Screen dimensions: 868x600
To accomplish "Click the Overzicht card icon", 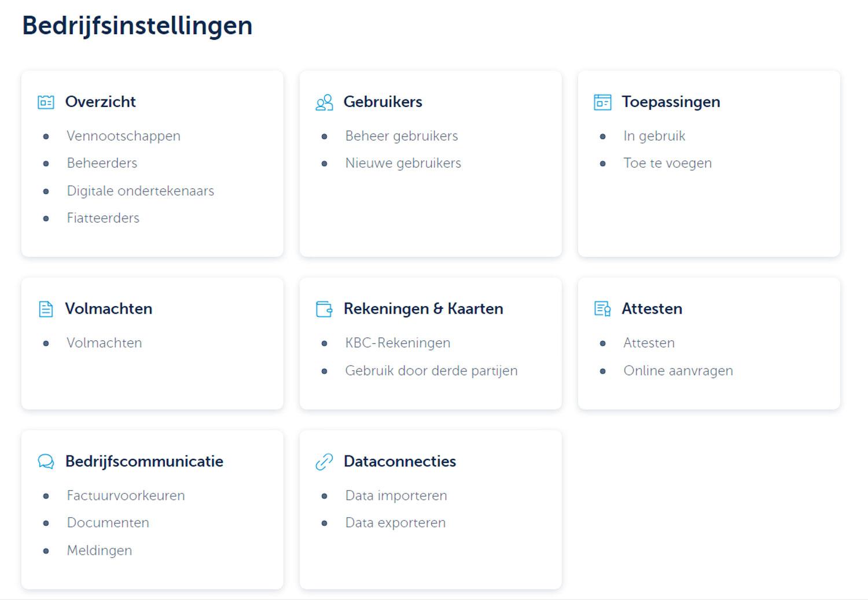I will (46, 102).
